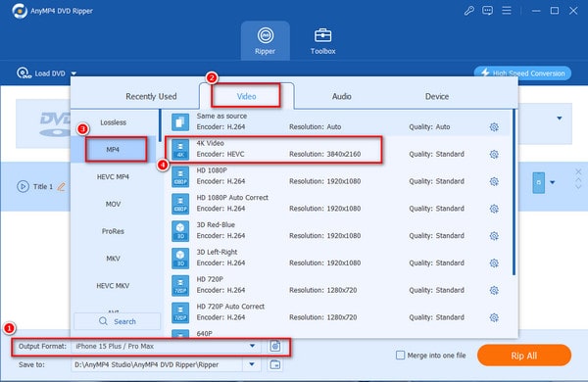588x382 pixels.
Task: Select ProRes format category
Action: pyautogui.click(x=114, y=231)
